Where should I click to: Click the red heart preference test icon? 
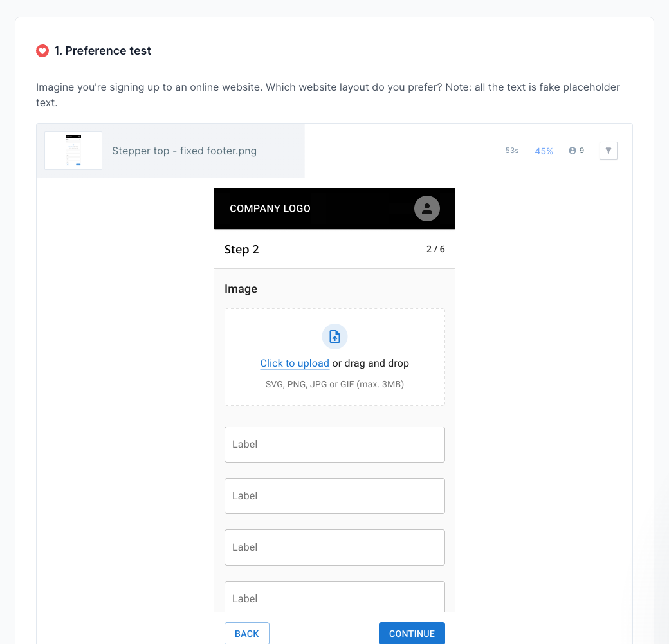pos(42,51)
